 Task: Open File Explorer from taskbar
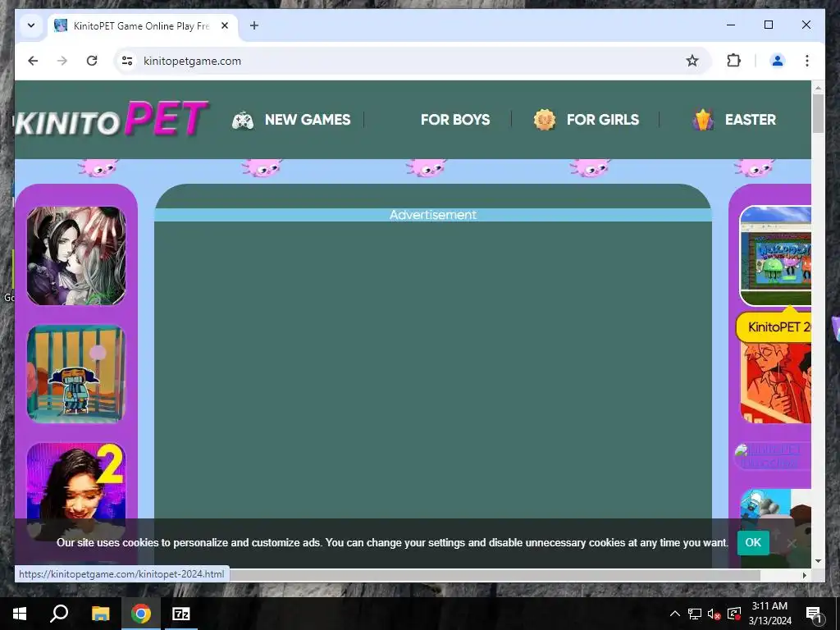(100, 614)
